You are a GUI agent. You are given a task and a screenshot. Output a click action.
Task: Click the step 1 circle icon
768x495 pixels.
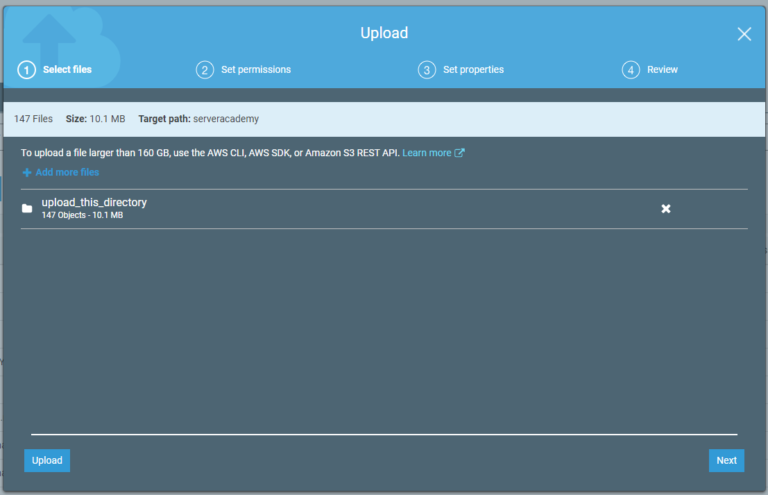point(27,70)
